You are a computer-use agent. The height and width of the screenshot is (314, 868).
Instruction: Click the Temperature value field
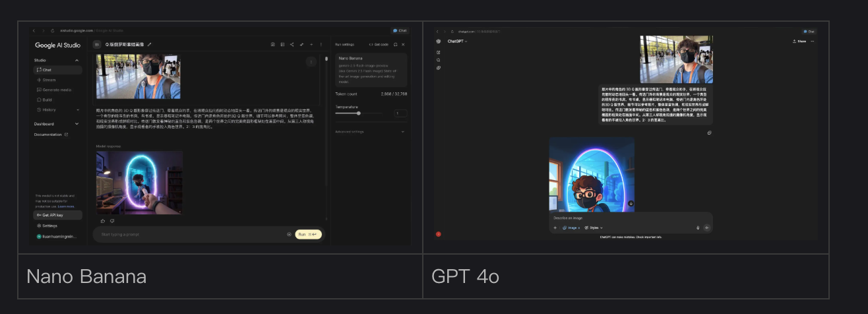(400, 113)
